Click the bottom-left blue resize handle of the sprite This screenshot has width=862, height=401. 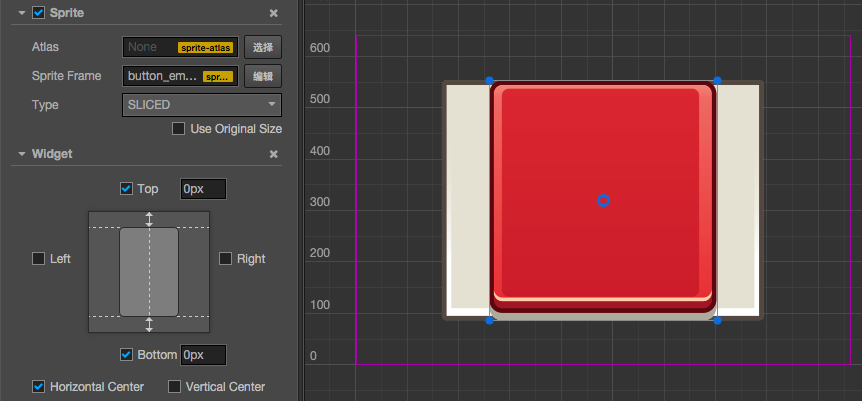(x=489, y=320)
